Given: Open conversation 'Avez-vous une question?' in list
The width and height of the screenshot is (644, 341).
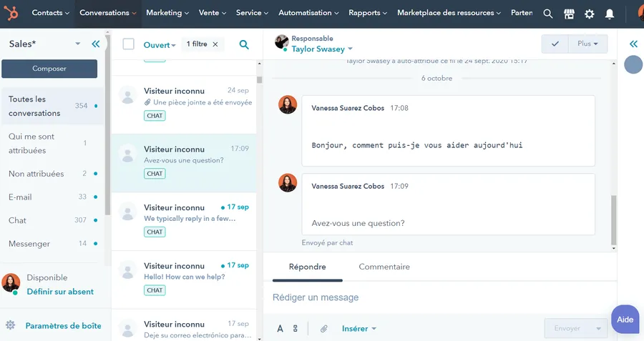Looking at the screenshot, I should pos(184,163).
